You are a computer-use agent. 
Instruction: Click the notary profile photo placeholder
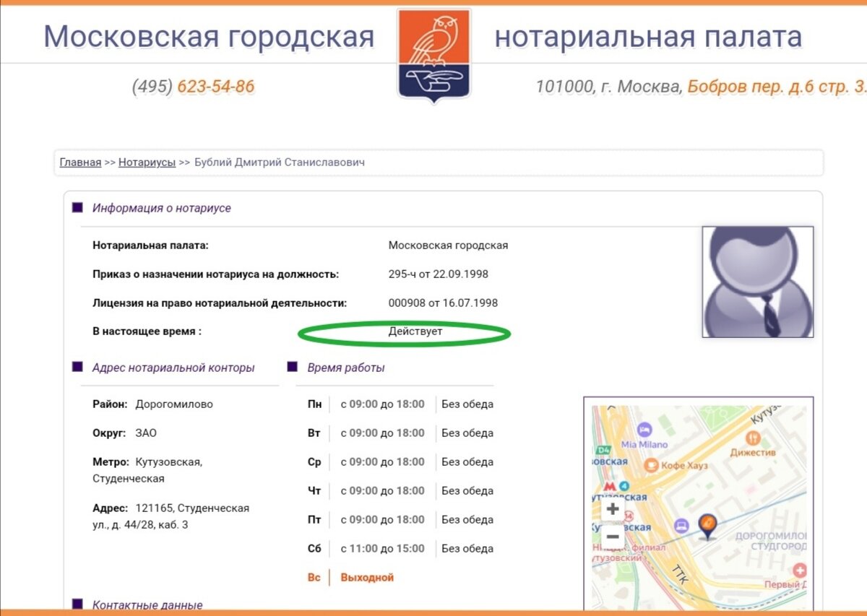pos(757,282)
